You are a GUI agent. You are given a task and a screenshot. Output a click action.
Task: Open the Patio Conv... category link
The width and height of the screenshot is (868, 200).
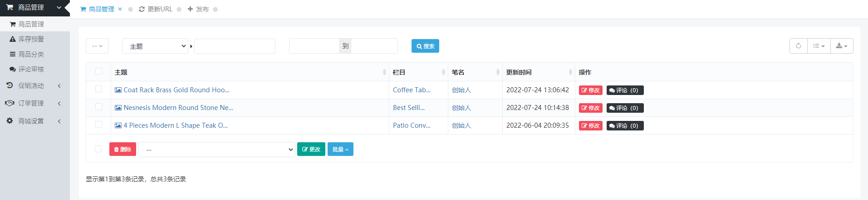pos(412,125)
